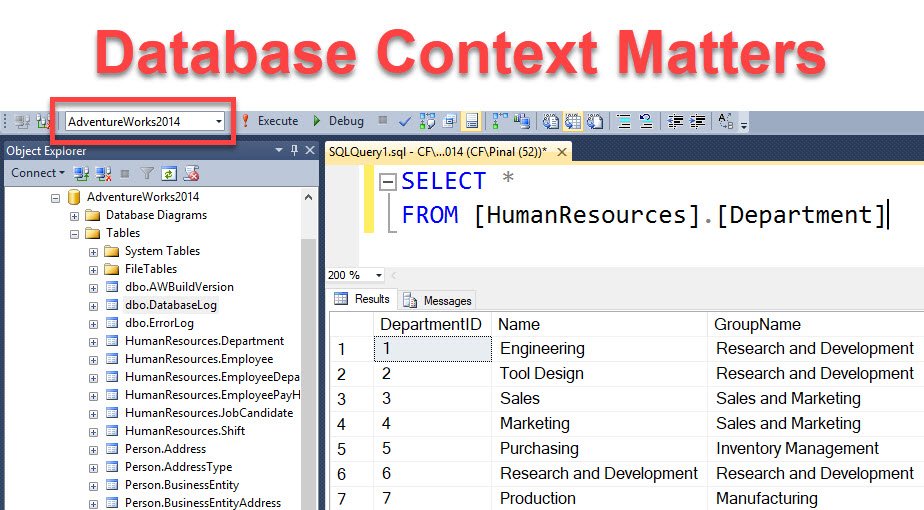Close the SQLQuery1.sql tab

(x=562, y=152)
